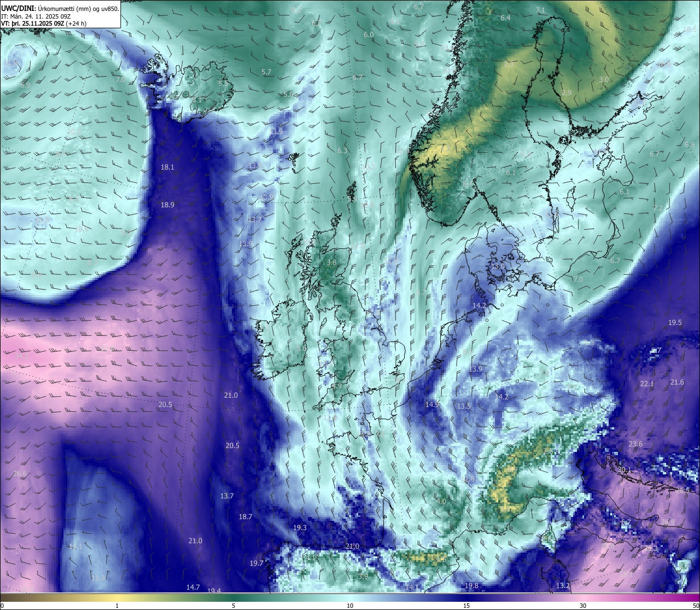Click the map value '22.1'

point(647,384)
